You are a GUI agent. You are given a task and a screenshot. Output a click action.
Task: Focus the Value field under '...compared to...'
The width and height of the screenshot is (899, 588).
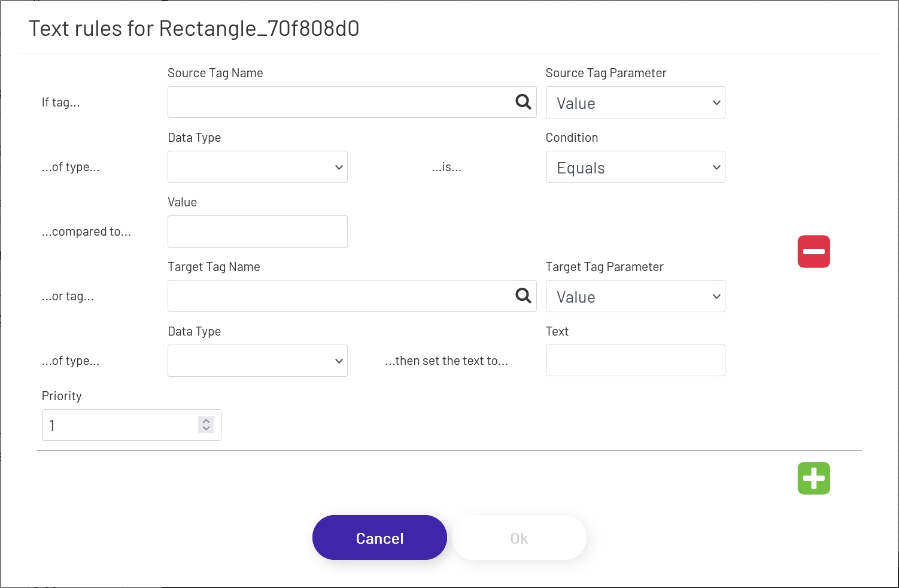[257, 231]
